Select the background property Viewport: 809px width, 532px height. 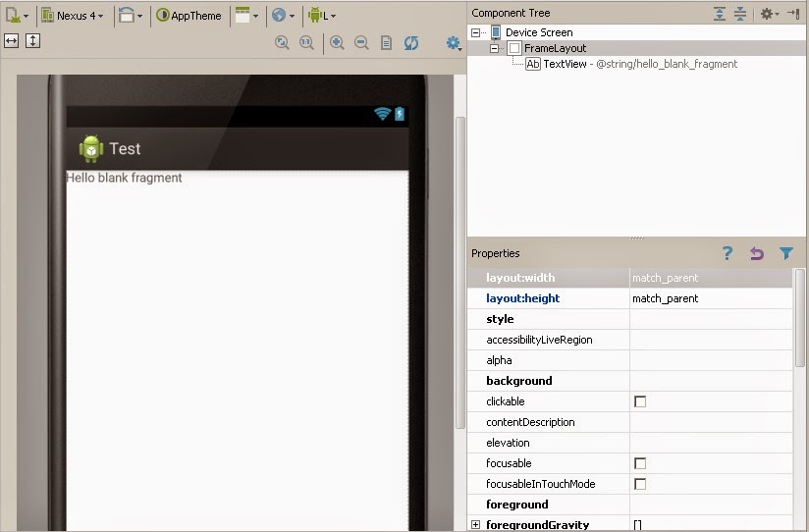[519, 381]
